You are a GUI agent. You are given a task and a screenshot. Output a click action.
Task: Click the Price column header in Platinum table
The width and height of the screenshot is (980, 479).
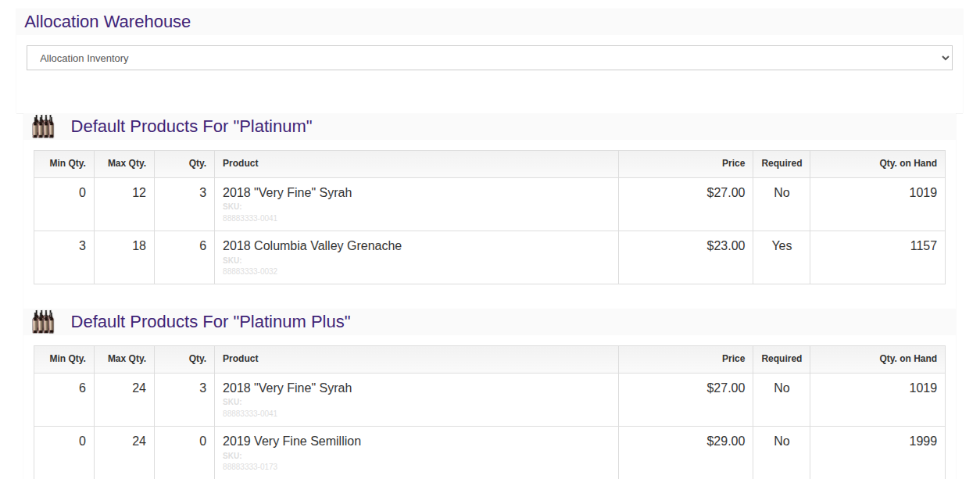tap(733, 163)
